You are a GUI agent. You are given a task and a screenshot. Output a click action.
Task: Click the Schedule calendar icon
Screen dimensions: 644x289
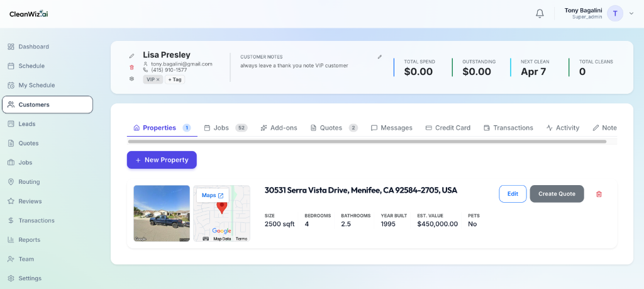(x=11, y=65)
